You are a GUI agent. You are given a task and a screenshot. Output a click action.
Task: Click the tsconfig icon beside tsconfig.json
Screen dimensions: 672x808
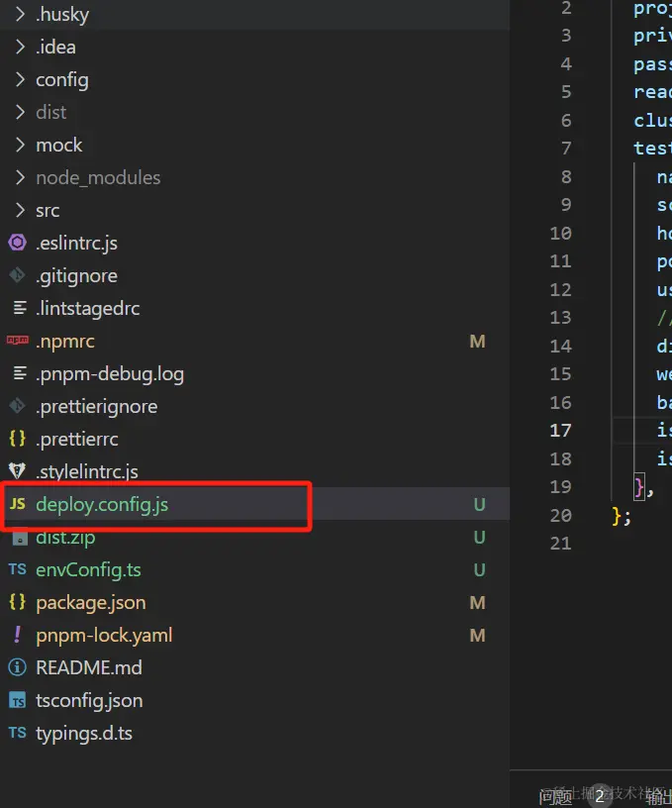tap(18, 700)
